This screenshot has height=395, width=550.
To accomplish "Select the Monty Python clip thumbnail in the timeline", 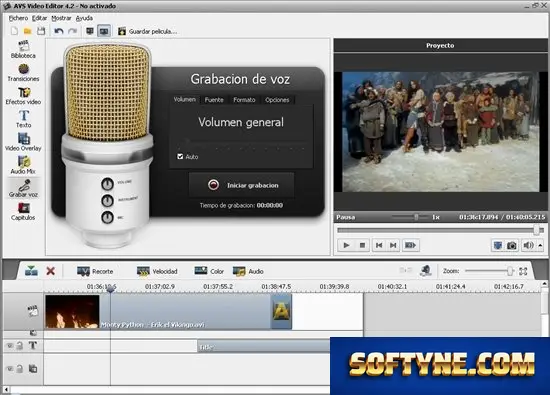I will coord(72,312).
